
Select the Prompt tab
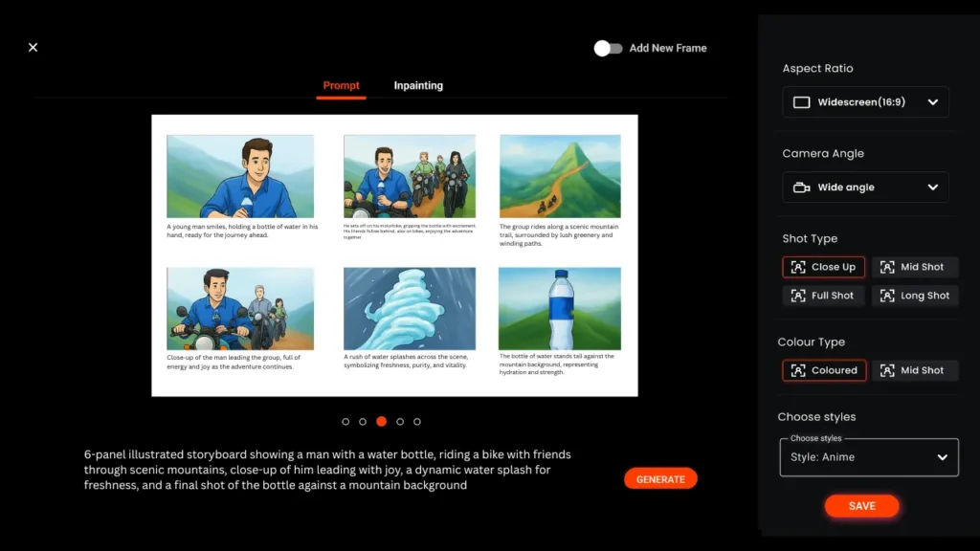(341, 85)
